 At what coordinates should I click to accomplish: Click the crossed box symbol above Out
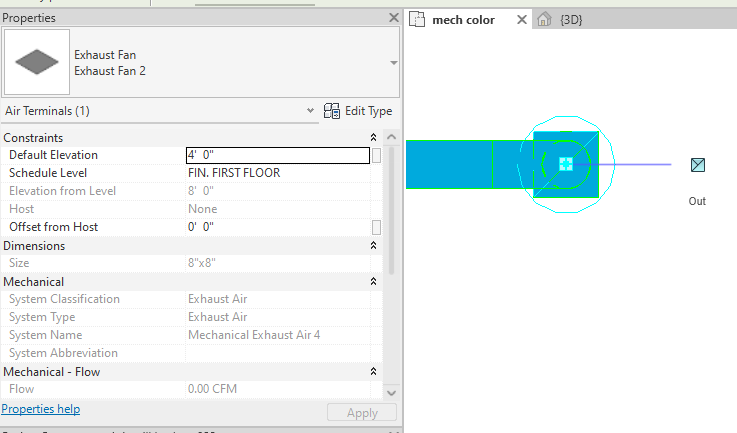[698, 165]
